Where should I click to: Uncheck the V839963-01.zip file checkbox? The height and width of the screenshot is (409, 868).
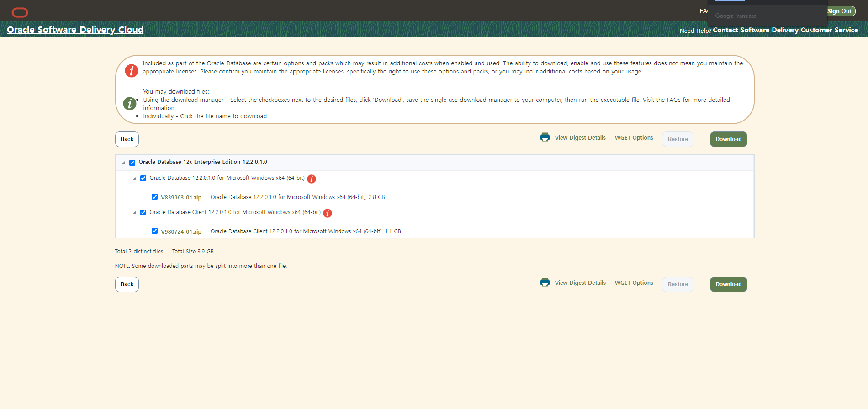(x=155, y=197)
